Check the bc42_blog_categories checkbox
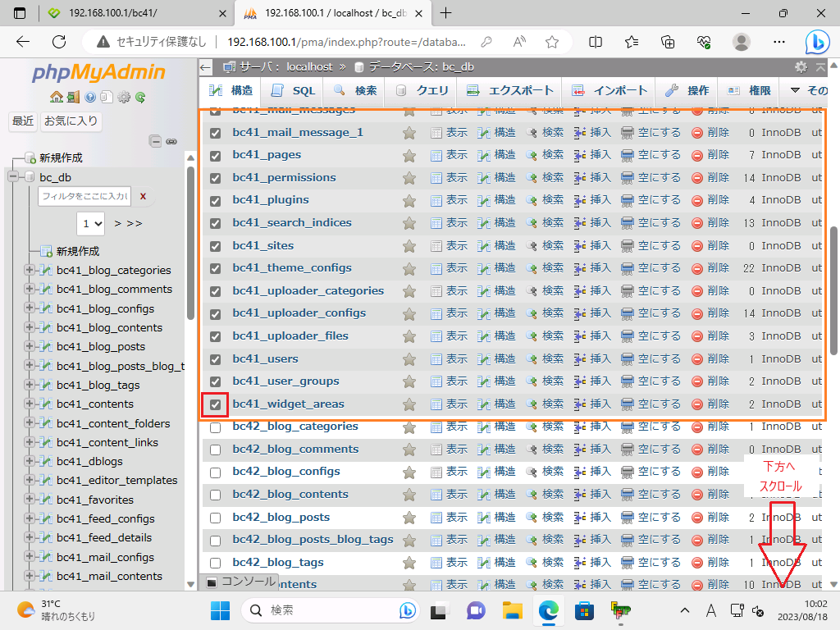 [x=215, y=427]
